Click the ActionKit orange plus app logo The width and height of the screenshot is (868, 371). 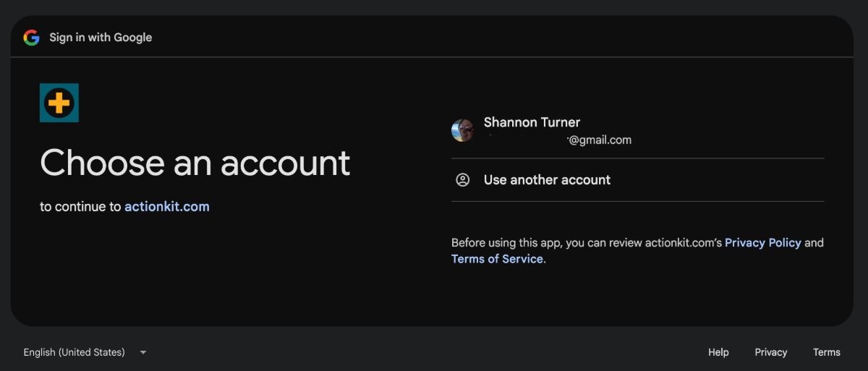[59, 103]
